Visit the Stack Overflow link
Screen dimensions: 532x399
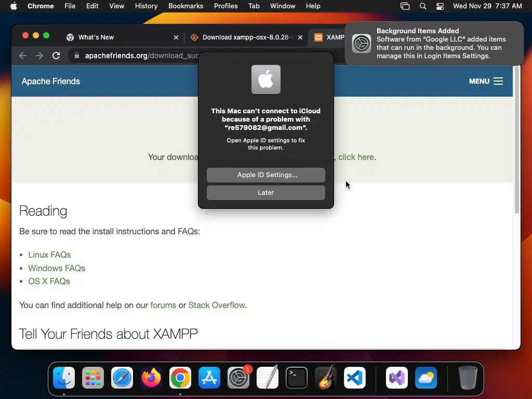[217, 305]
